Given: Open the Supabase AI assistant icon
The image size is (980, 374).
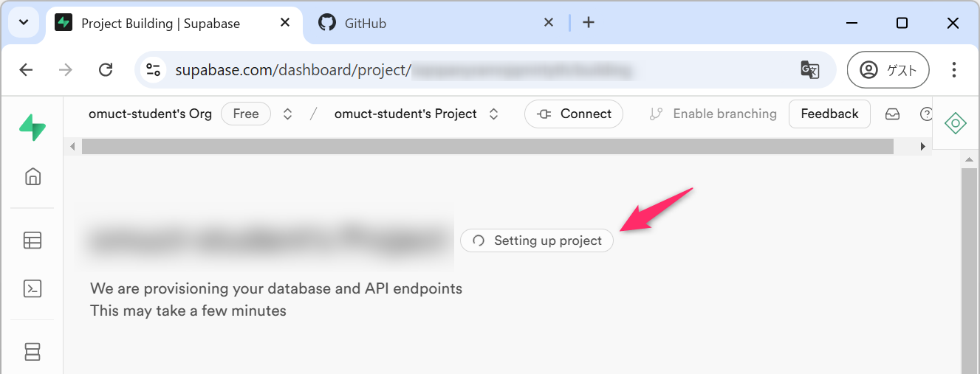Looking at the screenshot, I should [x=956, y=123].
